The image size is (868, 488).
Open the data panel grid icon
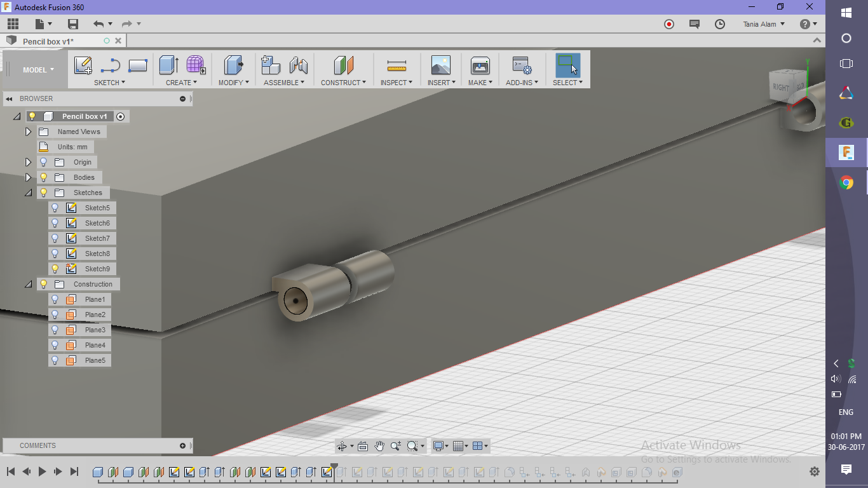tap(13, 24)
